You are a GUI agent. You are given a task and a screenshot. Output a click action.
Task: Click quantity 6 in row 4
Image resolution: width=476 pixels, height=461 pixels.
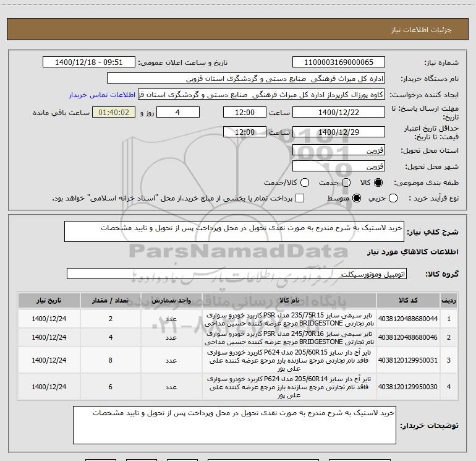tap(111, 387)
